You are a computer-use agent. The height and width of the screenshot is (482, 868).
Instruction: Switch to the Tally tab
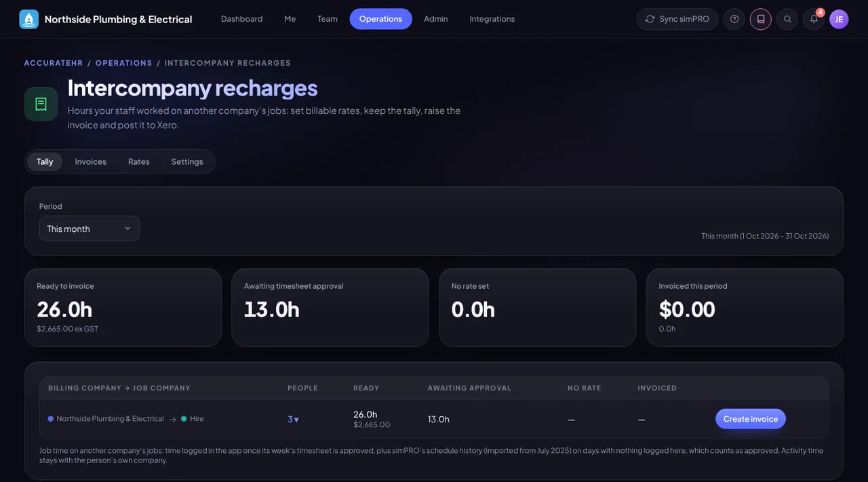point(45,162)
